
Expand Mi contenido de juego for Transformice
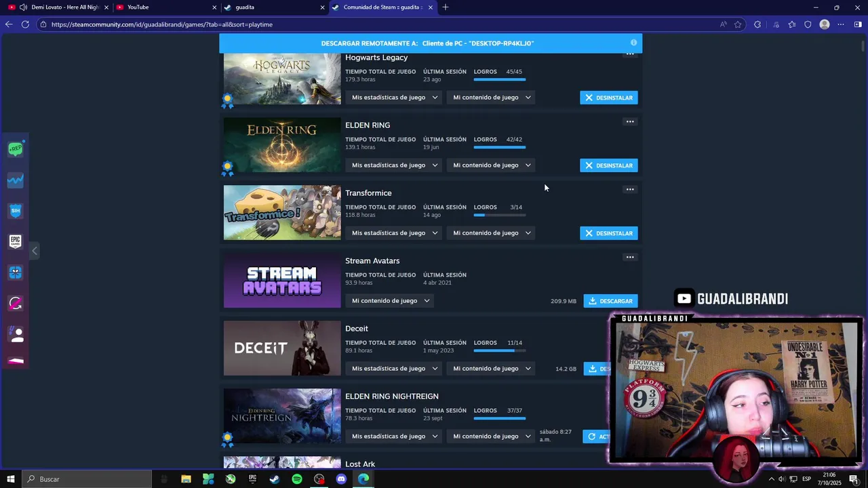[x=492, y=233]
